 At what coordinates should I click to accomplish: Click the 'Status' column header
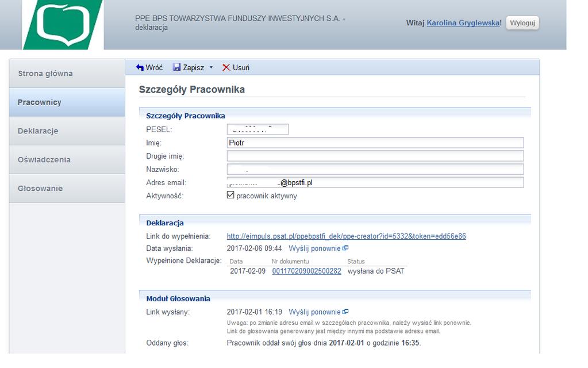point(355,261)
